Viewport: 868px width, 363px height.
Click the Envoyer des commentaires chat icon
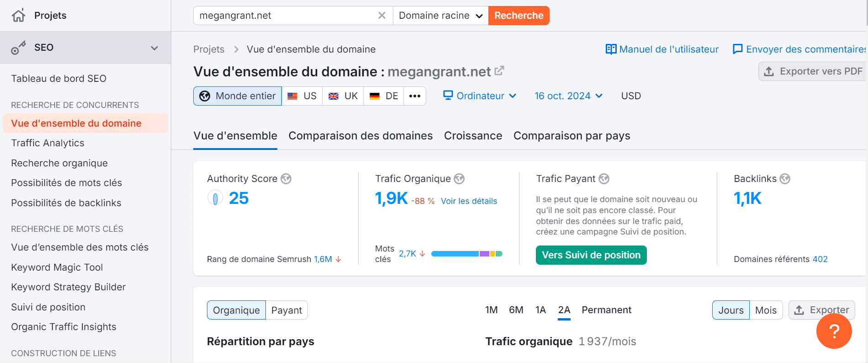[737, 49]
